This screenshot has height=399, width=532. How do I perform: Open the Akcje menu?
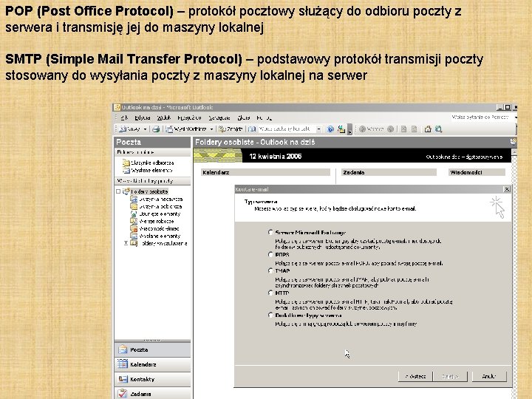[x=244, y=117]
